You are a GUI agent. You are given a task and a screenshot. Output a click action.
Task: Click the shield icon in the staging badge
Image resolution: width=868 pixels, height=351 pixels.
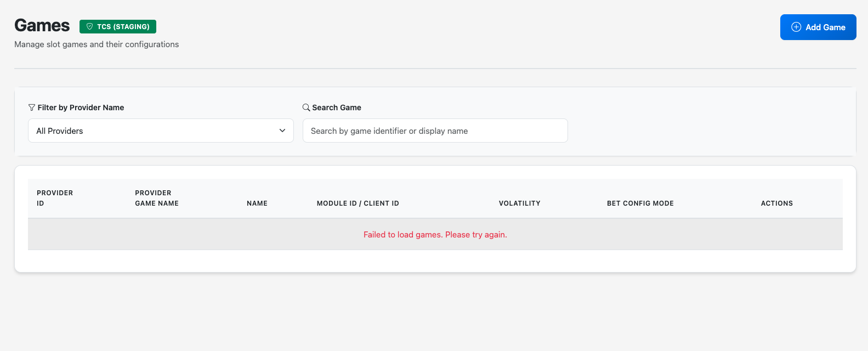(90, 27)
